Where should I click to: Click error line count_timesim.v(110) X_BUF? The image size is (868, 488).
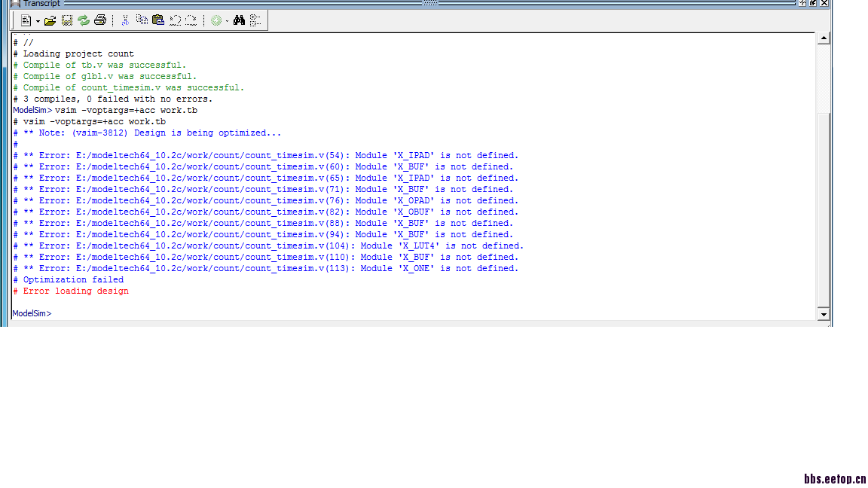pyautogui.click(x=266, y=258)
